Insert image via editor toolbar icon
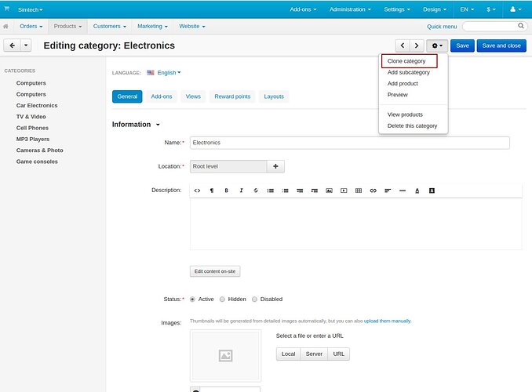Screen dimensions: 532x392 coord(329,191)
